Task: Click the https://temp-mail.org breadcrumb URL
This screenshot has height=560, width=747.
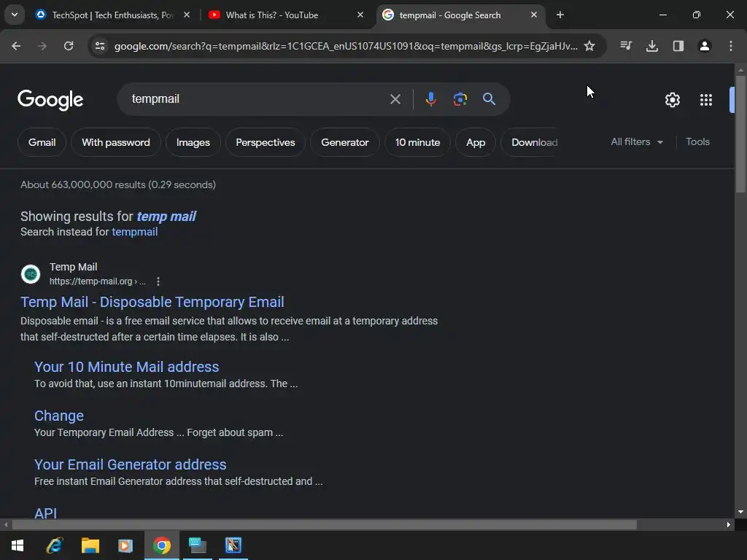Action: tap(98, 281)
